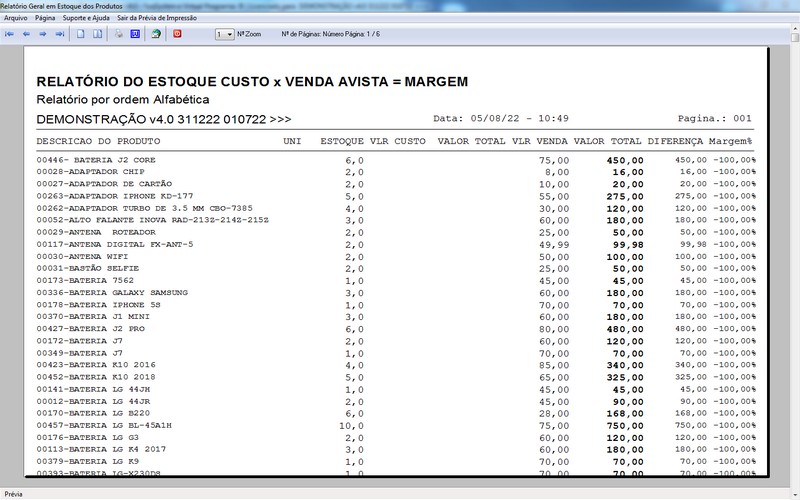Click '00262-ADAPTADOR TURBO DE 3.5 MM CBO-7385'
Viewport: 800px width, 500px height.
point(144,208)
